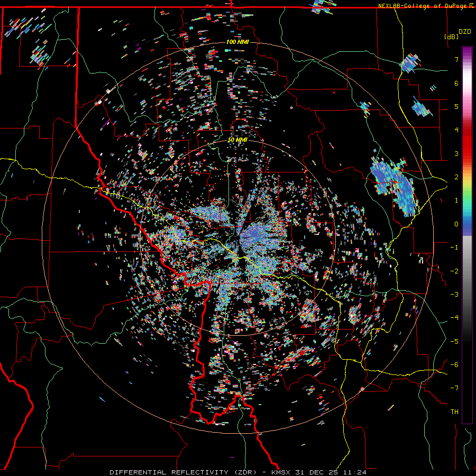The width and height of the screenshot is (476, 476).
Task: Click the positive "3" scale value
Action: [456, 153]
